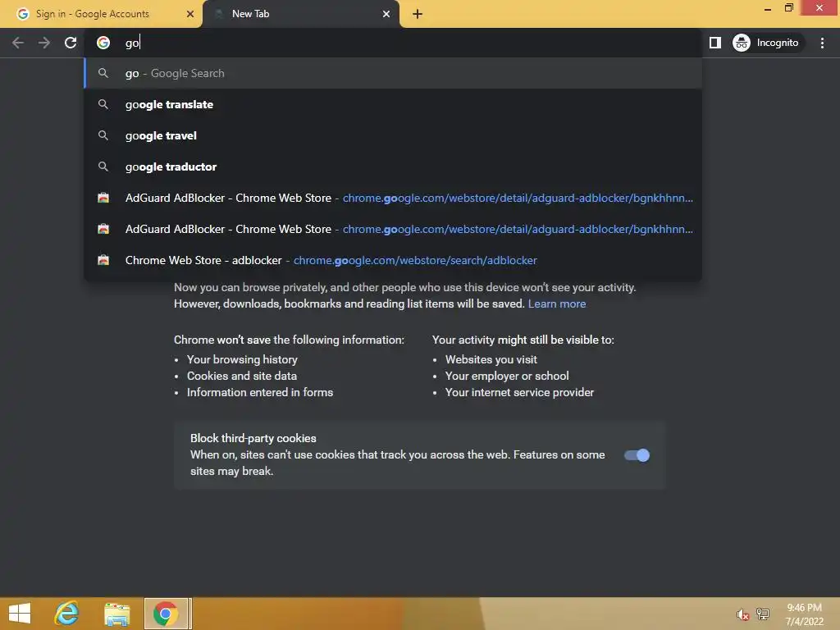Click 'Your employer or school' text

(x=507, y=376)
